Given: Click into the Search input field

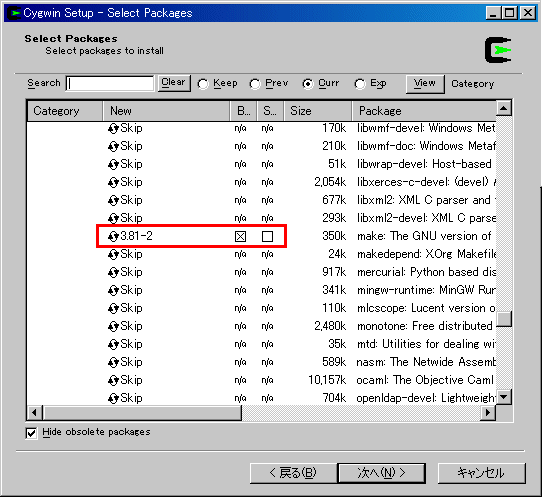Looking at the screenshot, I should click(x=110, y=84).
